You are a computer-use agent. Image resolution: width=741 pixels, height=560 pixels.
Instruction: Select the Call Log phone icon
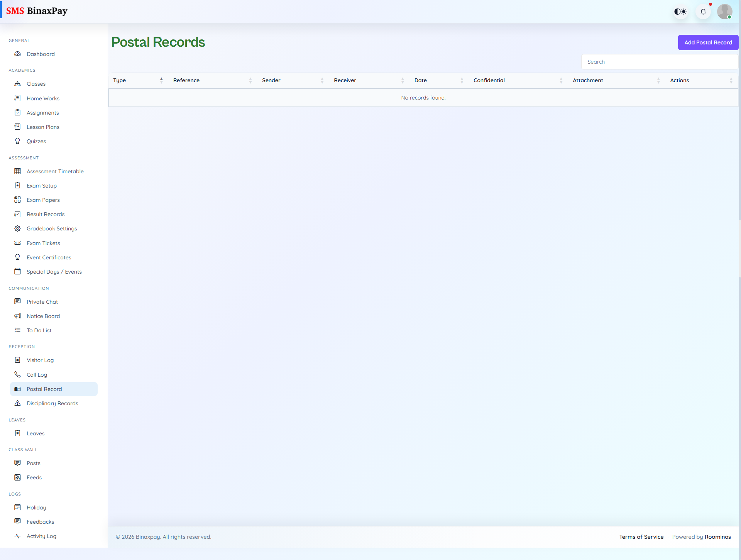pyautogui.click(x=18, y=374)
